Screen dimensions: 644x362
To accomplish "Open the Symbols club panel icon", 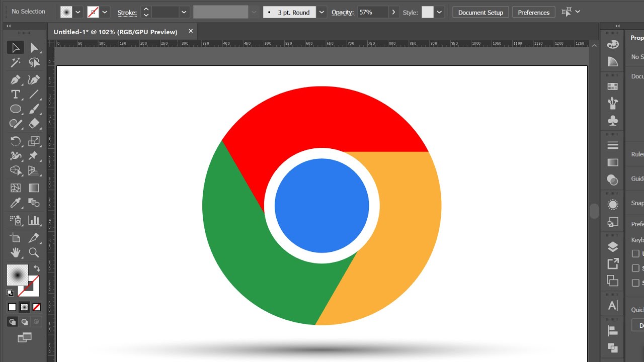I will tap(613, 121).
